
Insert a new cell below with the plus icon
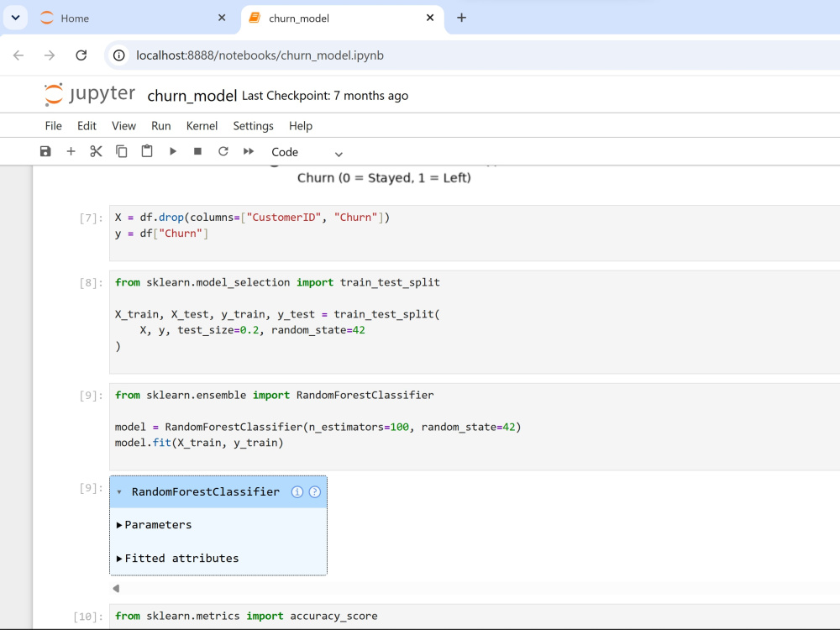pos(71,151)
